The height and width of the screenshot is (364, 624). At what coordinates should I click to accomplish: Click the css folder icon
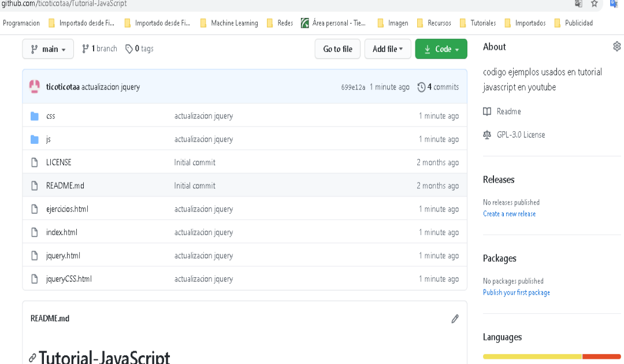tap(35, 116)
